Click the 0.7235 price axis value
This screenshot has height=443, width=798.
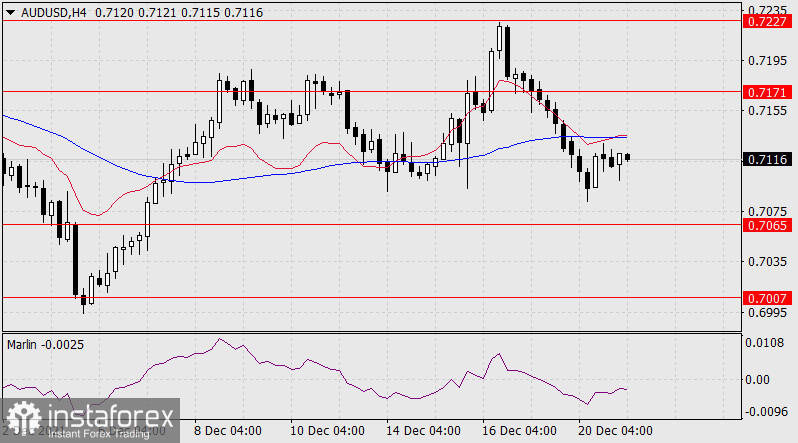coord(766,8)
